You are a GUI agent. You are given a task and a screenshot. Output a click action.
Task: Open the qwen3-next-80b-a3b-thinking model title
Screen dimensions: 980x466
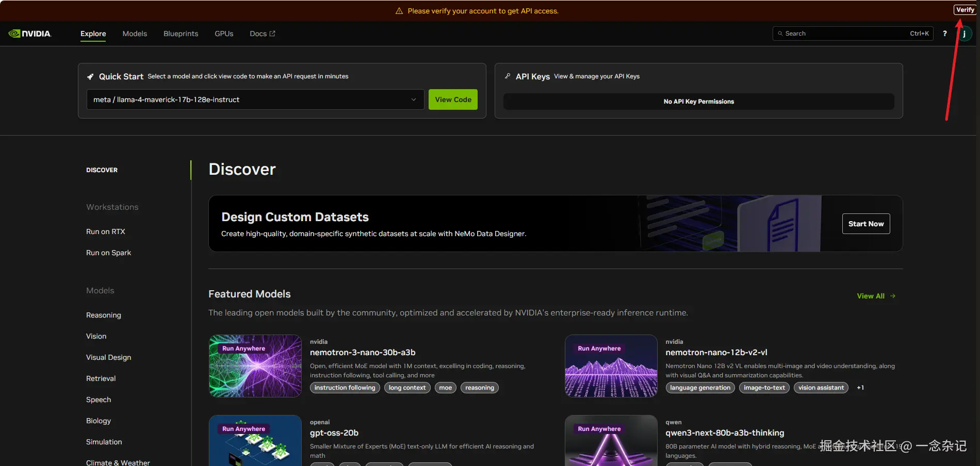[725, 433]
